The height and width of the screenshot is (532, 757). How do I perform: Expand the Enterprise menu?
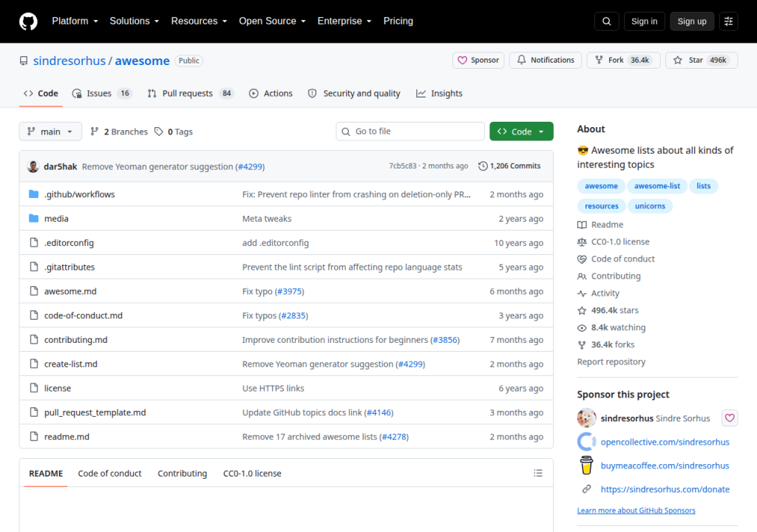tap(344, 21)
